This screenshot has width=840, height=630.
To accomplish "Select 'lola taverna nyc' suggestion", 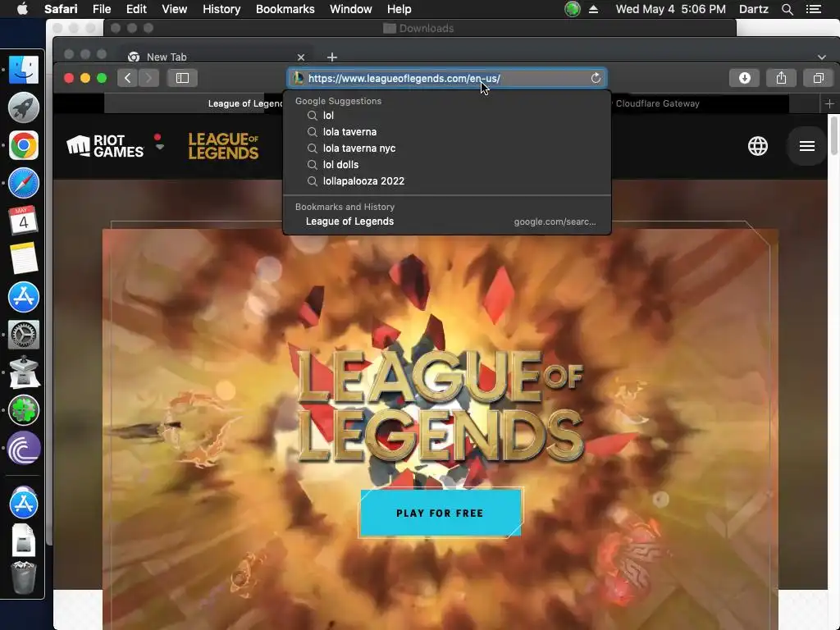I will click(x=447, y=148).
